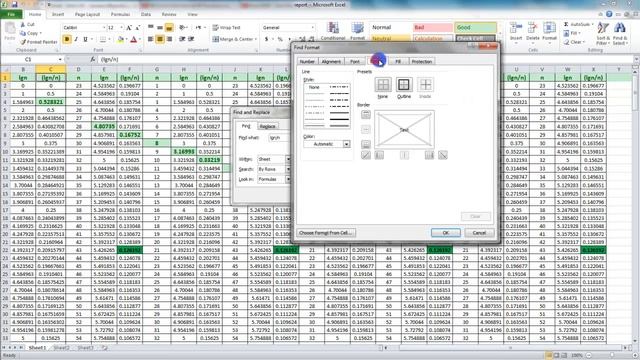The image size is (640, 360).
Task: Click the red font color icon
Action: 133,40
